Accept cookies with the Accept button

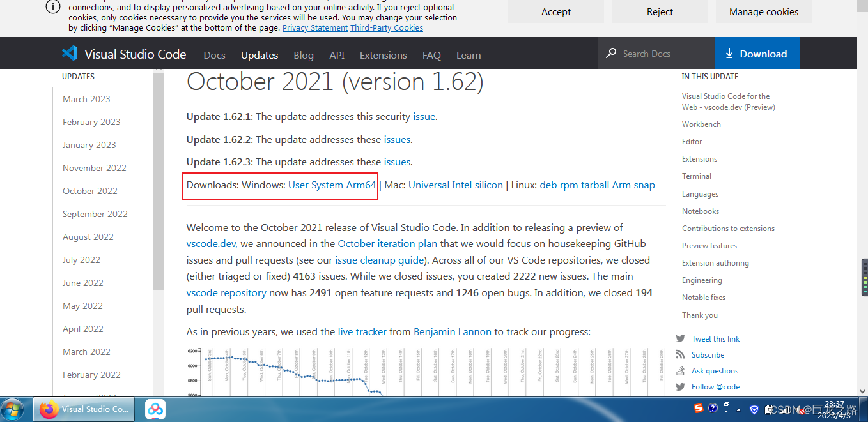(x=556, y=11)
